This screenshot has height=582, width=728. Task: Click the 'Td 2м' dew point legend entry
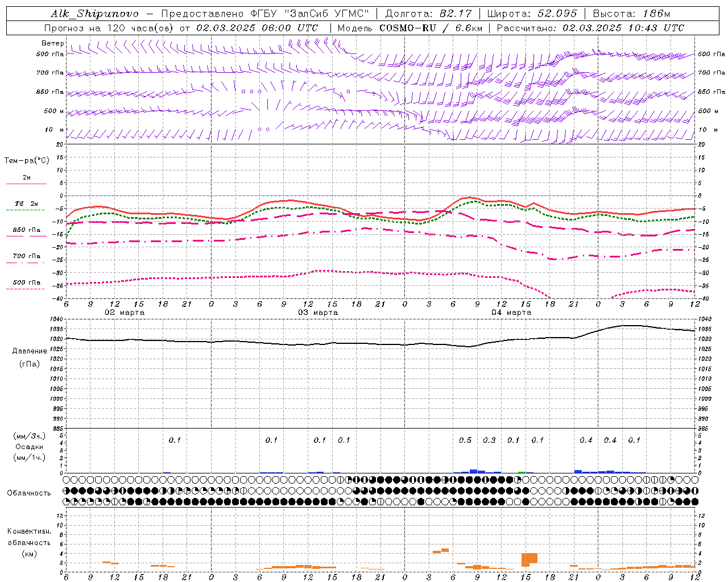tap(27, 203)
